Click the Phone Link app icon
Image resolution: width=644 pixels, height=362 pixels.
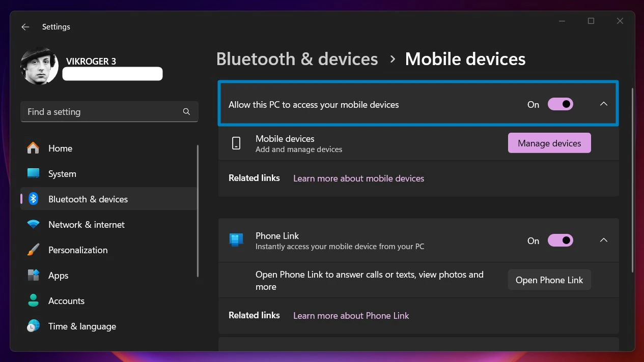click(x=236, y=240)
